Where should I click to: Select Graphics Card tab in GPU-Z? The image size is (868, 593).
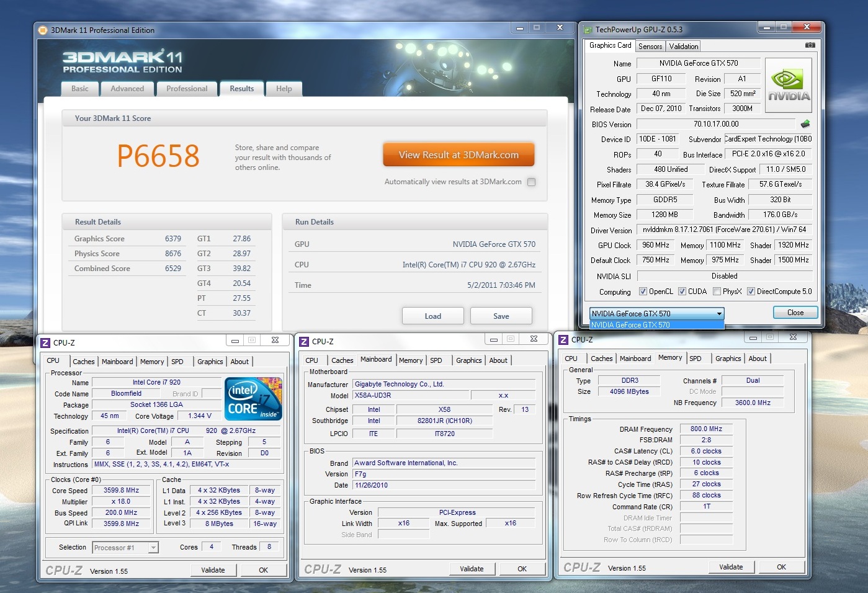click(x=610, y=45)
